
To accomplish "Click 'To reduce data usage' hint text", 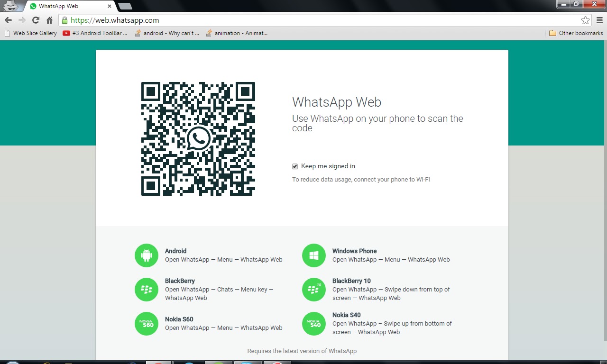I will point(361,180).
